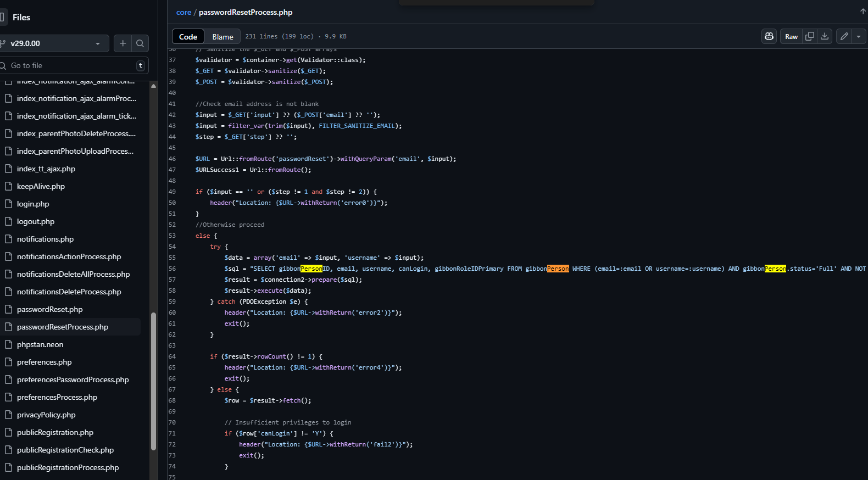
Task: Click passwordResetProcess.php breadcrumb title
Action: click(246, 12)
